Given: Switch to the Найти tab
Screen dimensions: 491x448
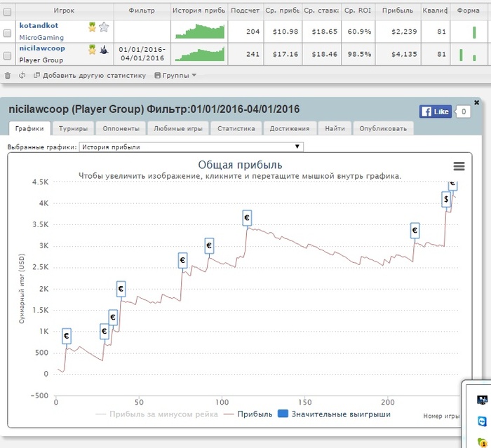Looking at the screenshot, I should click(x=335, y=128).
